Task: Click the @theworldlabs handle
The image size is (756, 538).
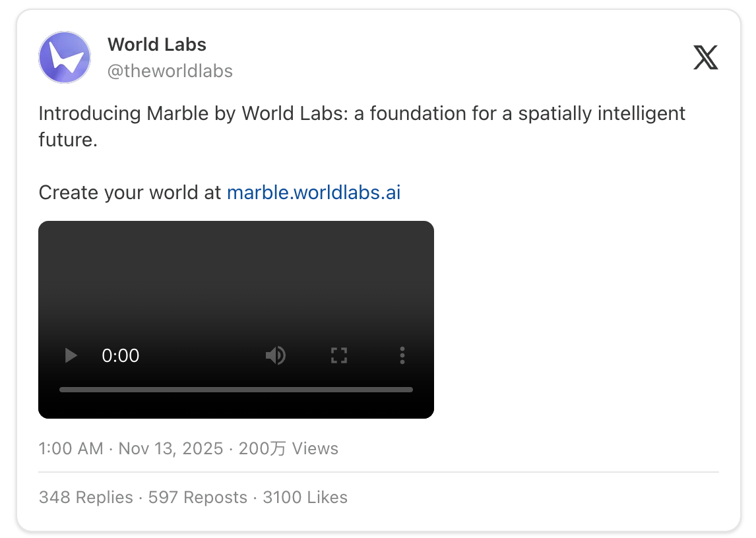Action: click(x=170, y=71)
